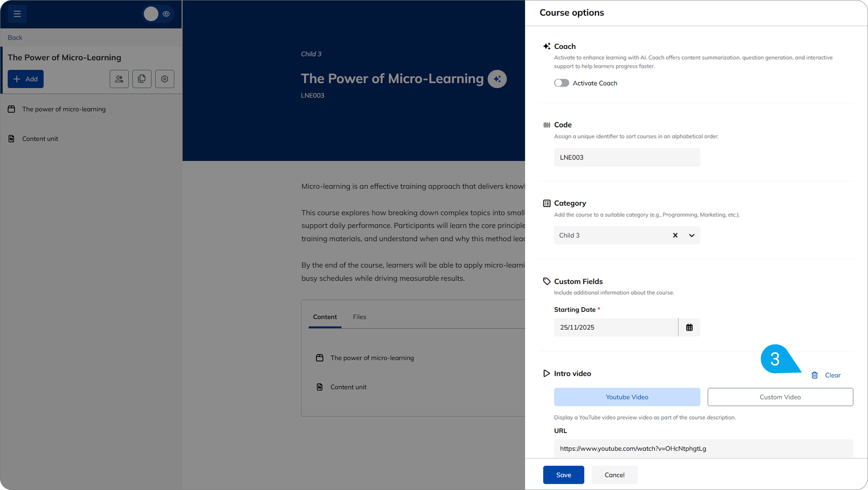Image resolution: width=868 pixels, height=490 pixels.
Task: Click the duplicate course icon
Action: click(142, 79)
